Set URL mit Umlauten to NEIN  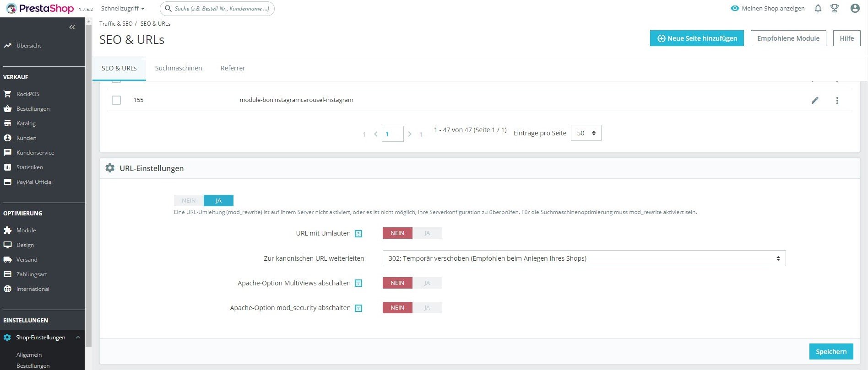(397, 233)
